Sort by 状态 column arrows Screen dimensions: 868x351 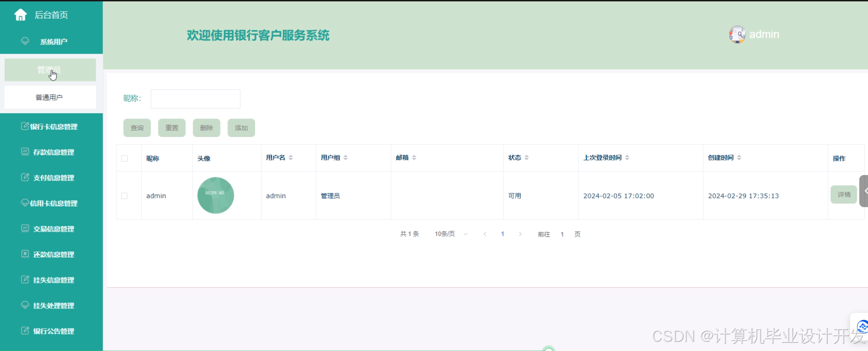(527, 158)
